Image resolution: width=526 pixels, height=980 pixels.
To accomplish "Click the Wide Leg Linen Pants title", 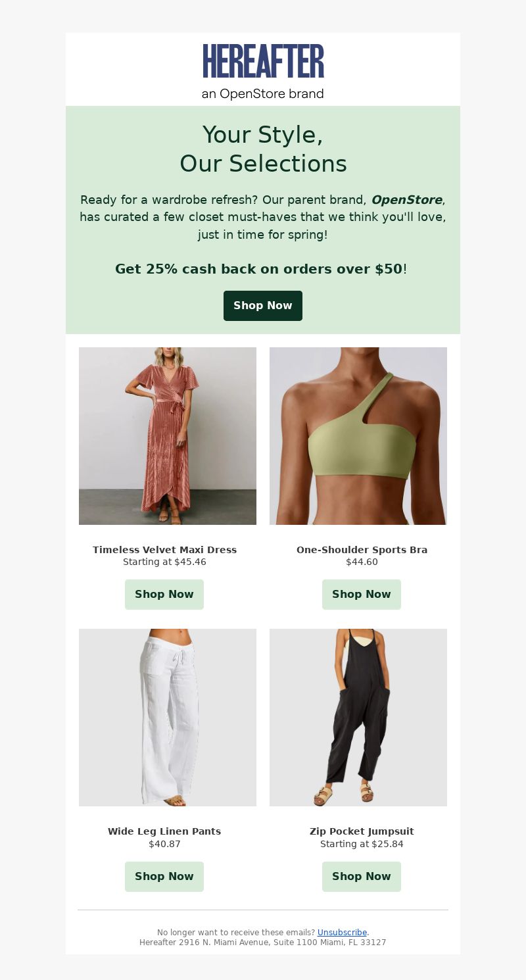I will [164, 831].
